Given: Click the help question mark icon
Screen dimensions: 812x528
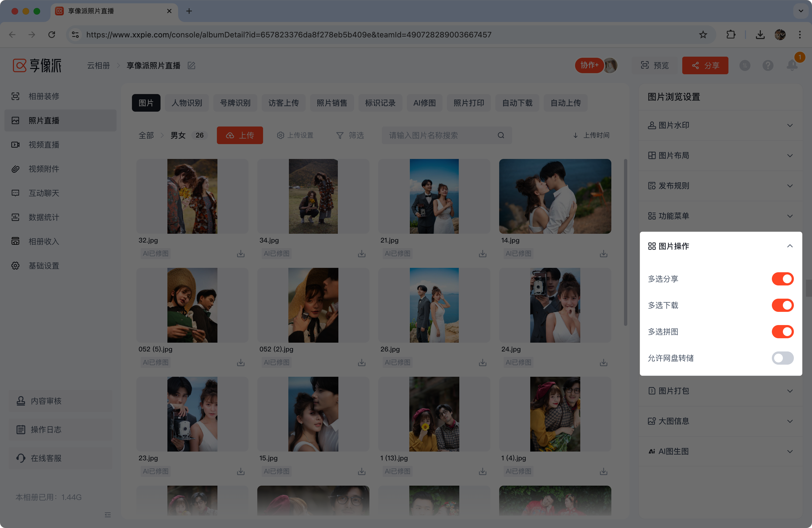Looking at the screenshot, I should (x=768, y=65).
